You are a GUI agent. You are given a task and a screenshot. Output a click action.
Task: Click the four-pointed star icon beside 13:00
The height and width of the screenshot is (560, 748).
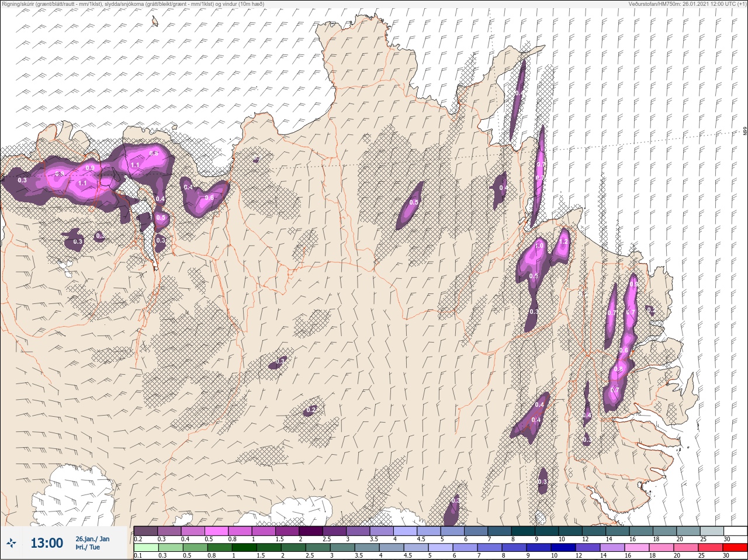(12, 543)
